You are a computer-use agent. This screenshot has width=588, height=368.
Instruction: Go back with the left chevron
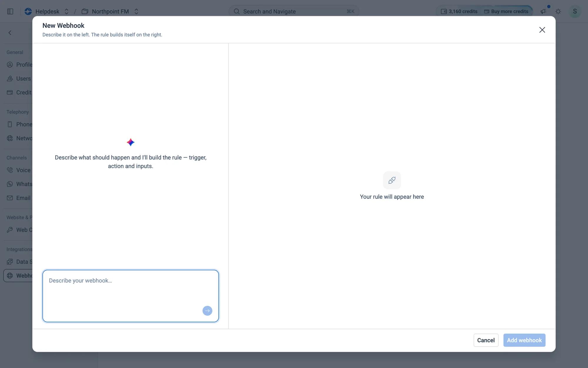point(10,33)
